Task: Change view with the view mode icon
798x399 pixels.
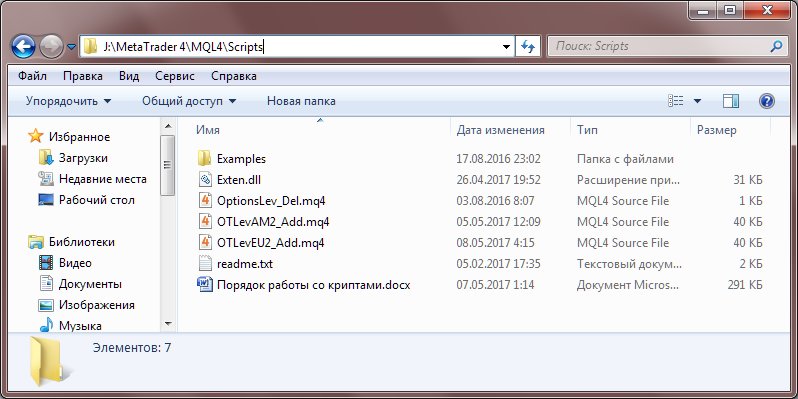Action: (675, 101)
